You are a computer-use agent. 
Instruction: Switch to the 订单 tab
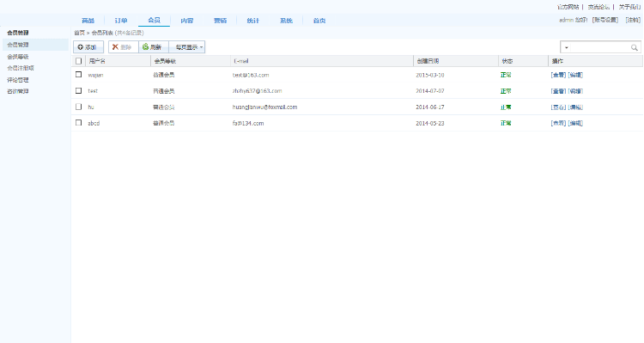pos(121,21)
